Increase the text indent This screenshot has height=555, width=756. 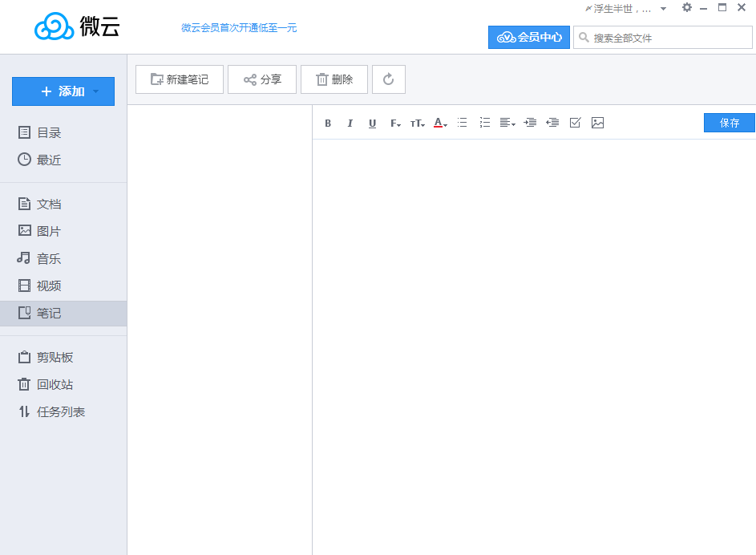(530, 122)
